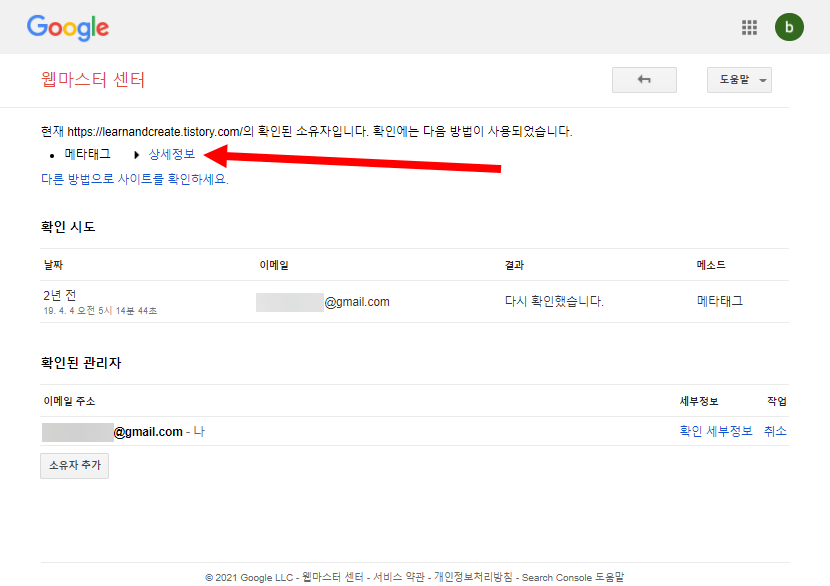
Task: Click the admin email '@gmail.com - 나'
Action: tap(123, 431)
